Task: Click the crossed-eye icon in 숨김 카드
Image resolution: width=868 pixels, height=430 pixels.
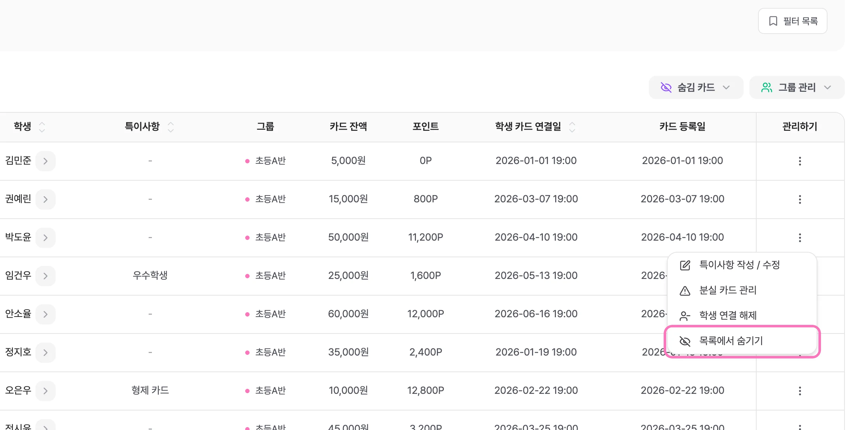Action: coord(666,87)
